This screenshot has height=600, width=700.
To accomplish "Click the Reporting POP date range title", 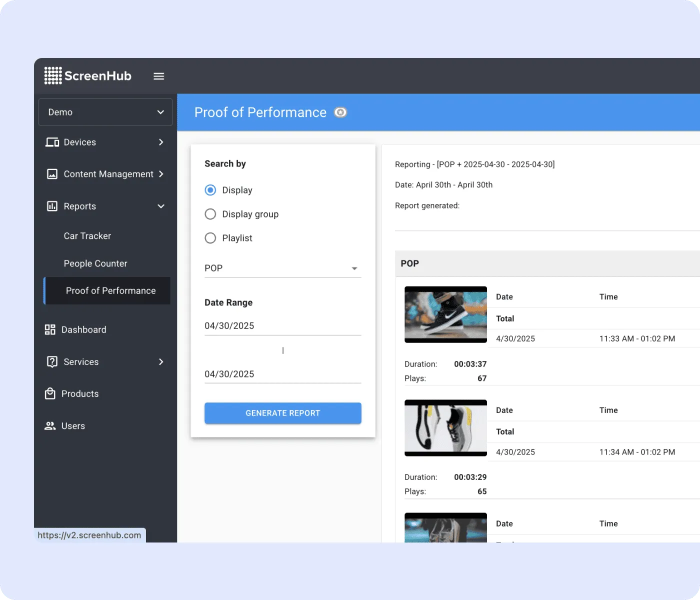I will [475, 164].
